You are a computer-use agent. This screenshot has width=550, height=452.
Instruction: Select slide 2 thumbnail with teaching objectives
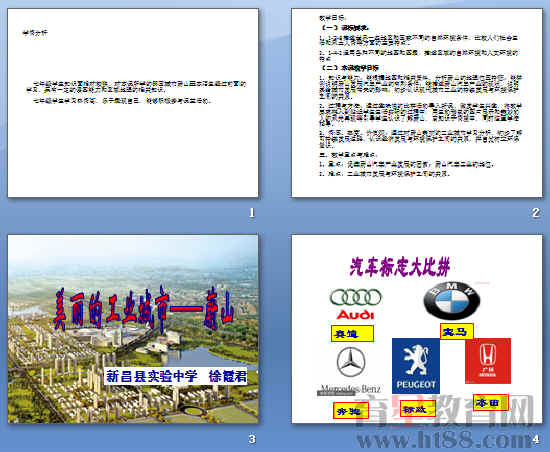pos(417,103)
